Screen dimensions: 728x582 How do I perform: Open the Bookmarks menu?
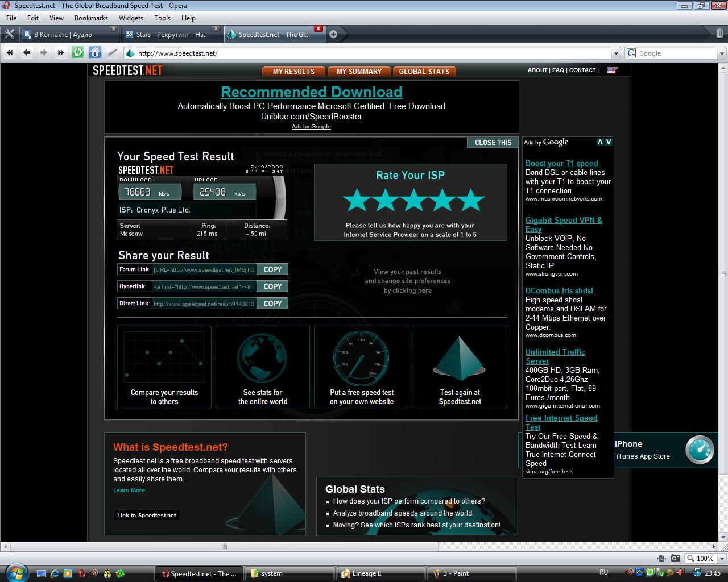tap(91, 18)
